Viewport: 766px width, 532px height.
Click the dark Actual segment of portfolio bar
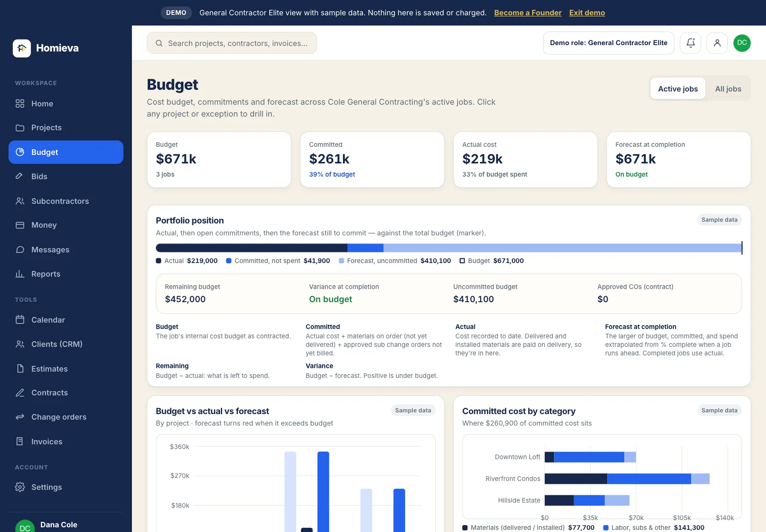click(x=252, y=248)
